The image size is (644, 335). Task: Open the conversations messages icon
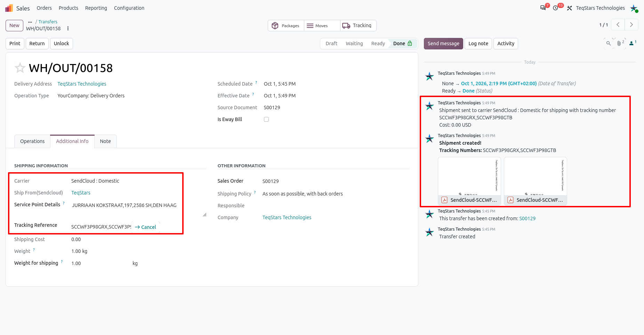pyautogui.click(x=543, y=8)
